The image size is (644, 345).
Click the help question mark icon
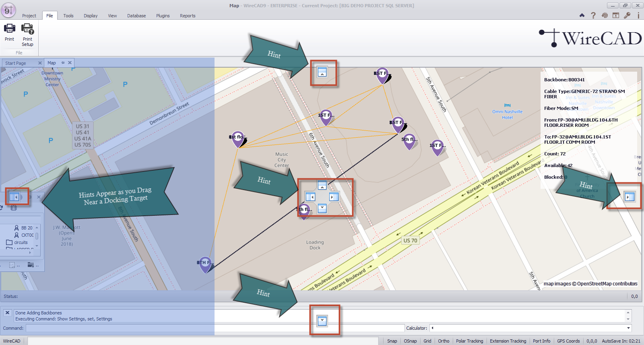pyautogui.click(x=593, y=15)
